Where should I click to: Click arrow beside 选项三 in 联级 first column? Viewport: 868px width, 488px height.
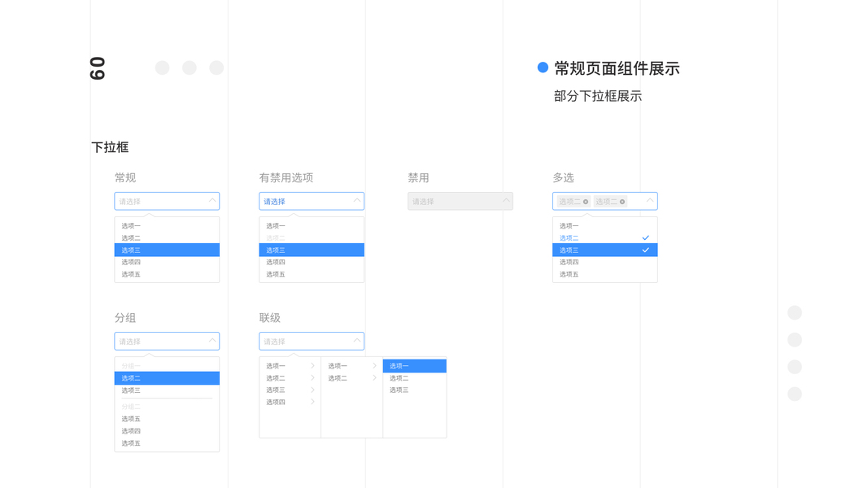pos(312,390)
